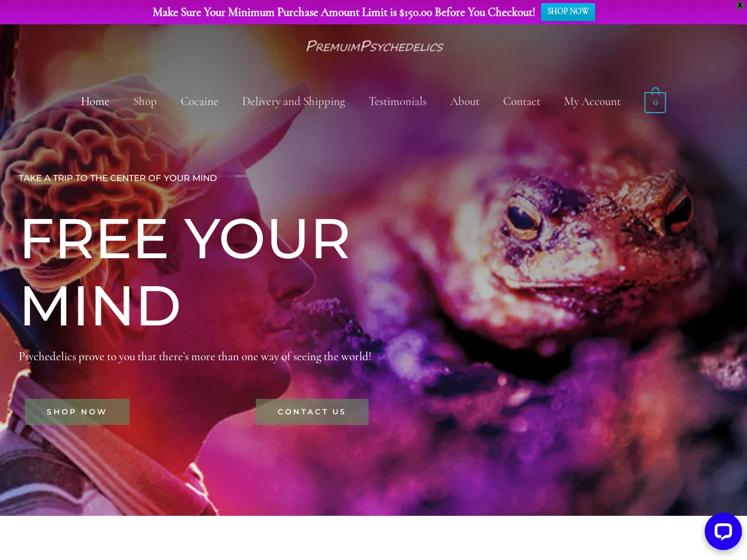Click the 'Take a trip' subtitle text
This screenshot has height=560, width=747.
pos(118,178)
